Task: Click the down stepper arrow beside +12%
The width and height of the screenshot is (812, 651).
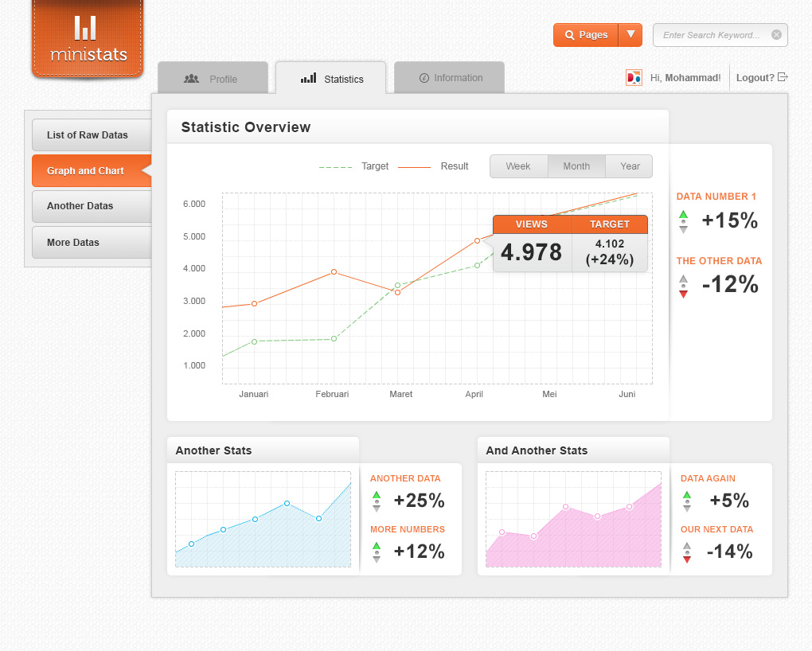Action: 377,559
